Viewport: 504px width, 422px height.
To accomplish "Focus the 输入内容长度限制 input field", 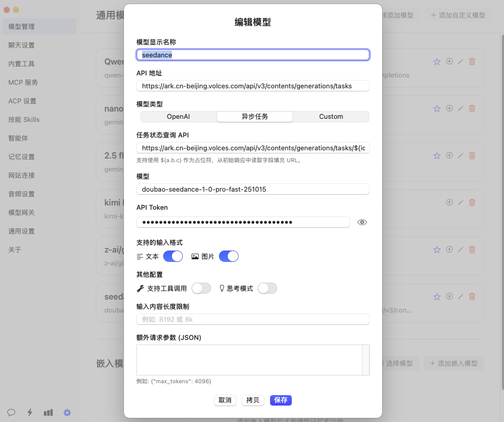I will [x=253, y=319].
